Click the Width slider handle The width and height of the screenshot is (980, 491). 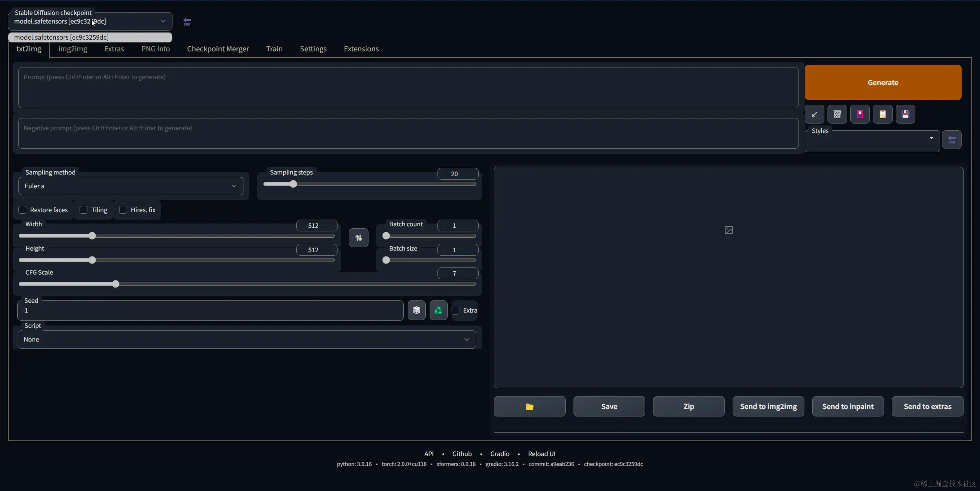coord(92,236)
